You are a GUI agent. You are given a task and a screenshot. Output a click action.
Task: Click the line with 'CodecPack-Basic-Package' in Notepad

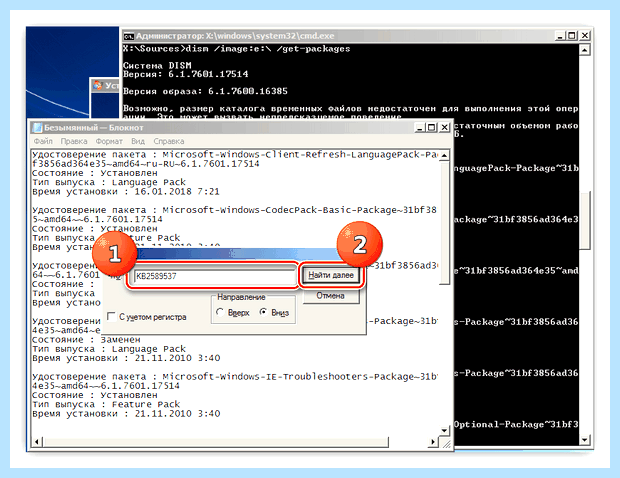(234, 210)
